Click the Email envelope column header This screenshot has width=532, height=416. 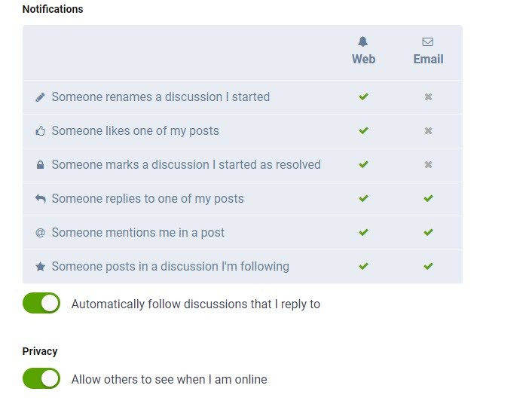click(x=428, y=51)
